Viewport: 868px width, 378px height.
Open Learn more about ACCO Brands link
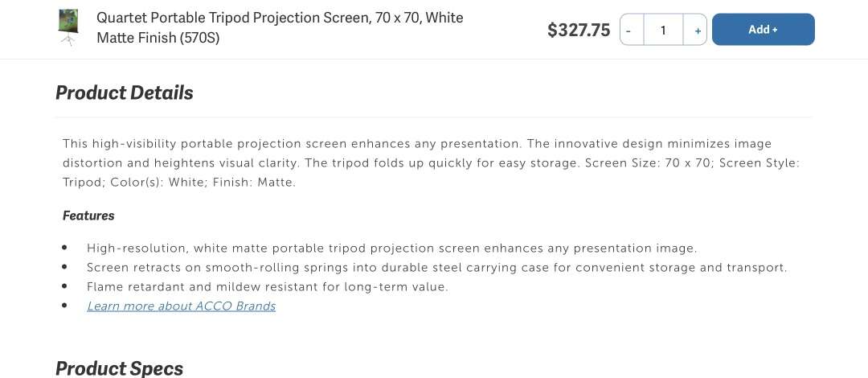[181, 306]
